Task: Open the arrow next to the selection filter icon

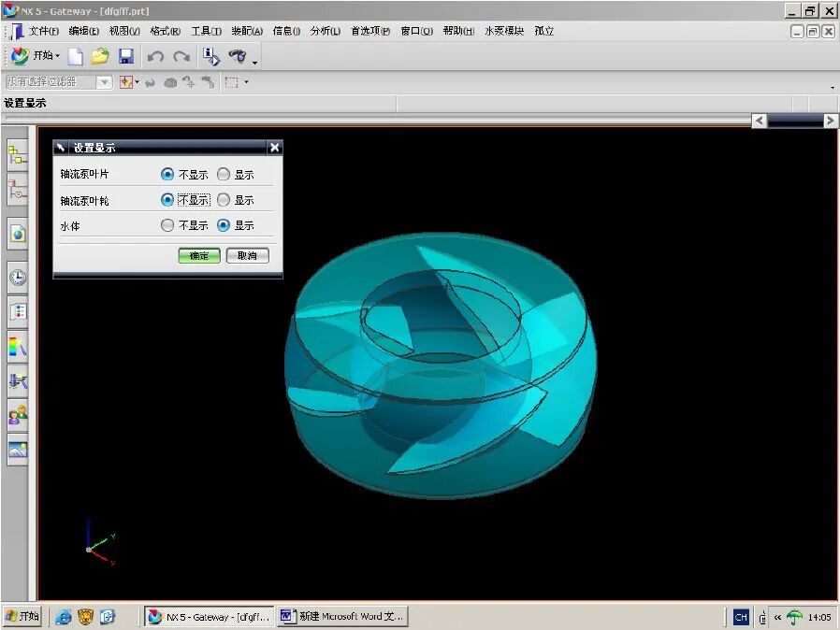Action: coord(138,82)
